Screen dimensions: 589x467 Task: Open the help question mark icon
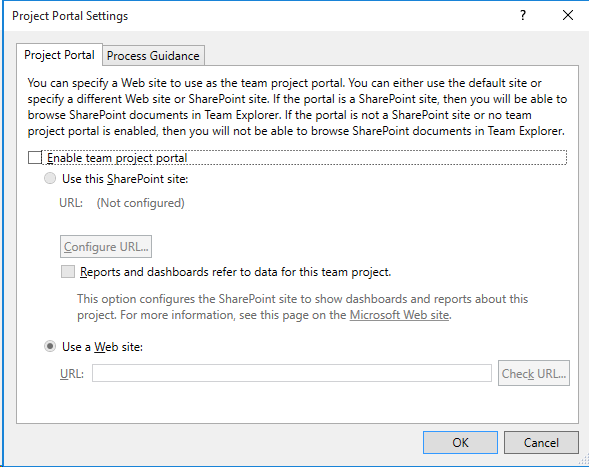point(523,15)
